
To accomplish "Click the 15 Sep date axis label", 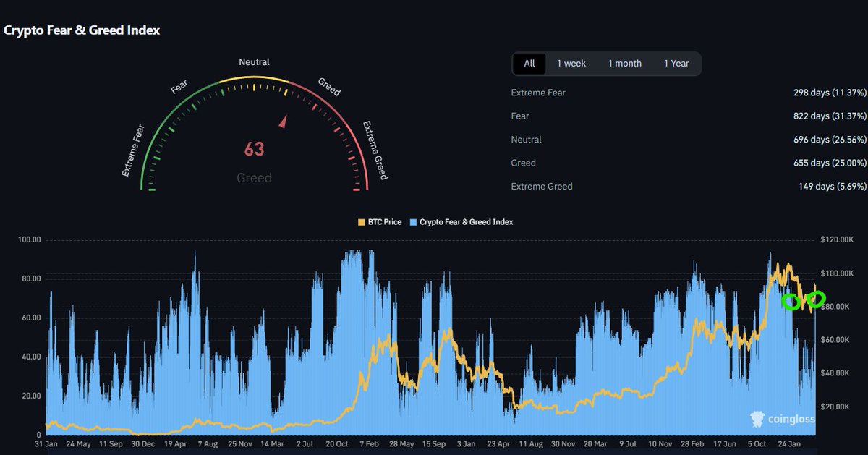I will [434, 444].
